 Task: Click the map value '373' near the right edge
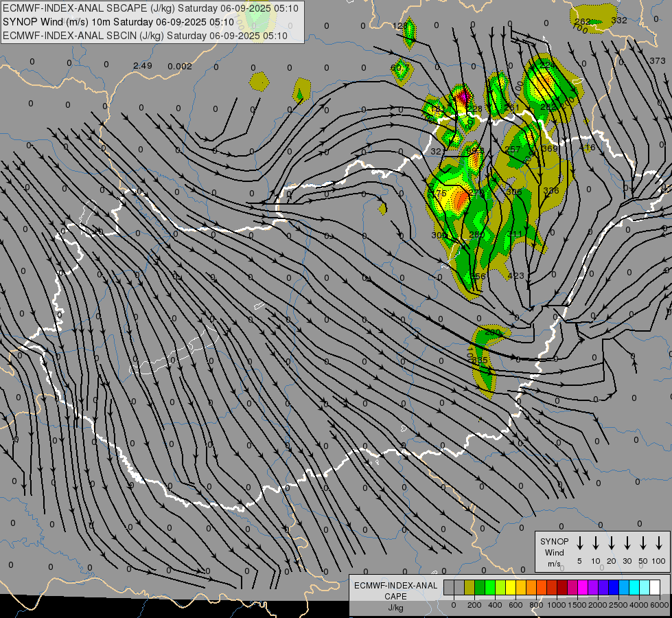(x=658, y=61)
